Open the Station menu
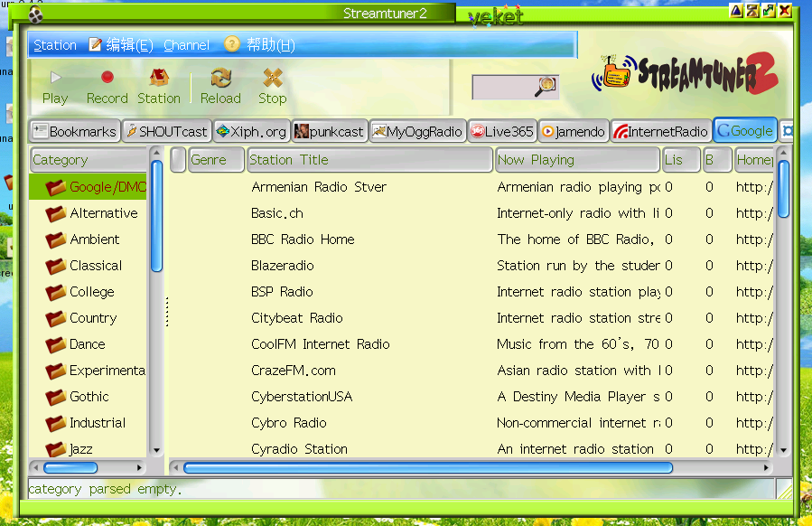Image resolution: width=812 pixels, height=526 pixels. pos(55,45)
